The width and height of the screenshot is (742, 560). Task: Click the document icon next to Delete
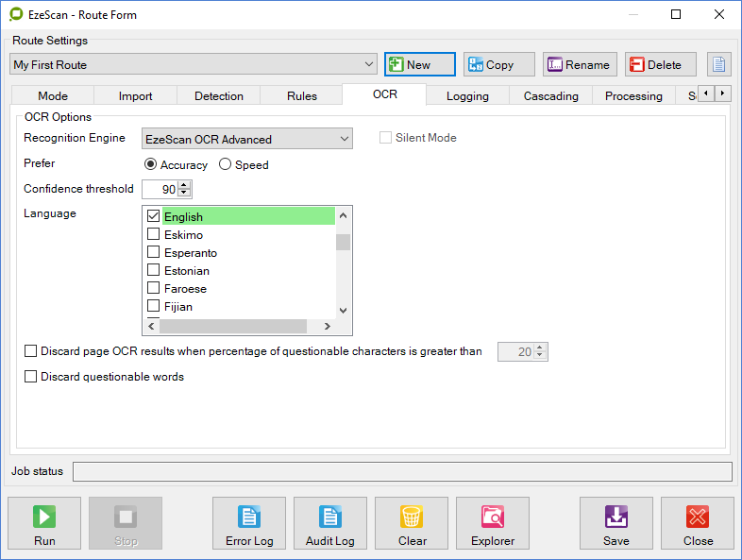point(719,64)
